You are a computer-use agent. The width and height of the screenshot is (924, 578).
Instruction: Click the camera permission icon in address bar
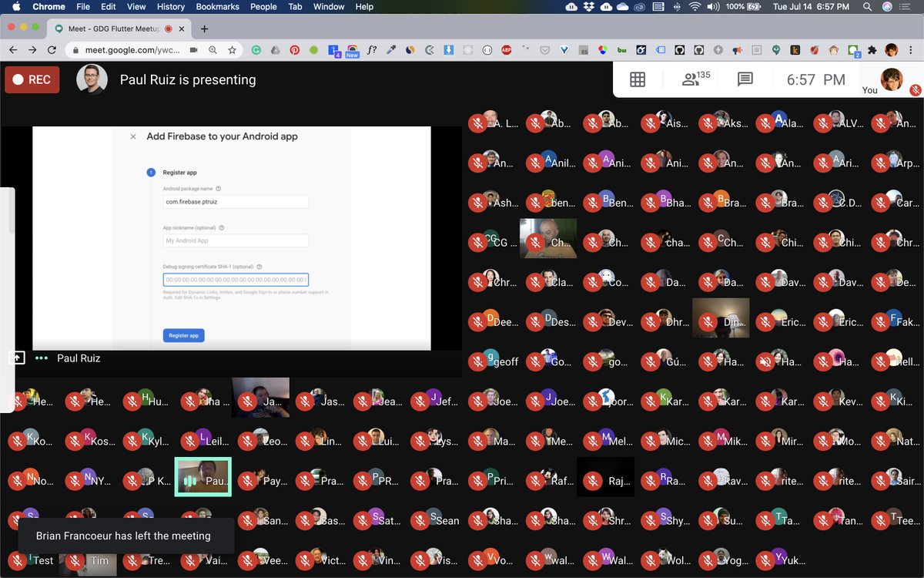(x=194, y=50)
